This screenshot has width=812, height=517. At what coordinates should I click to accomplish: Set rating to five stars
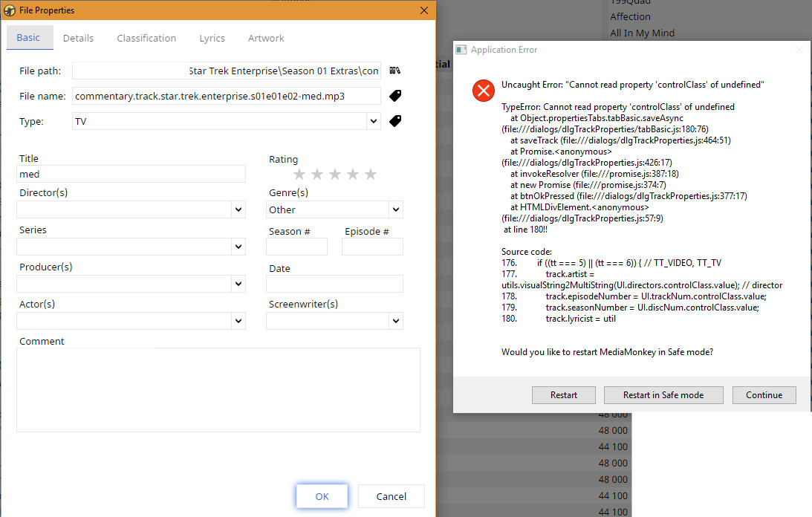point(371,175)
